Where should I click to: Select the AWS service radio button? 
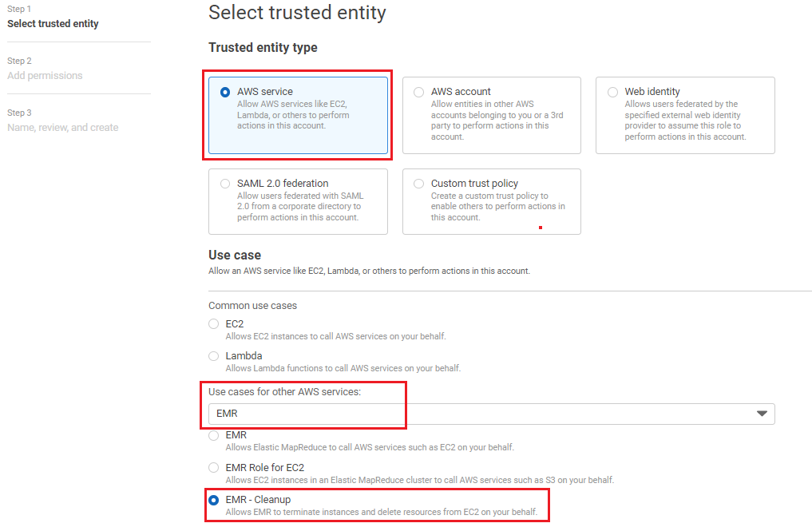(x=225, y=92)
